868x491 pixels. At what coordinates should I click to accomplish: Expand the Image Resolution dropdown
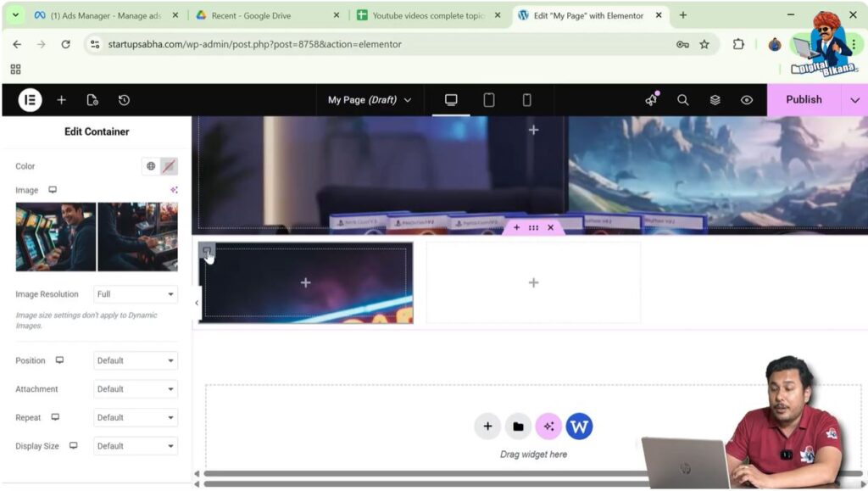point(136,294)
